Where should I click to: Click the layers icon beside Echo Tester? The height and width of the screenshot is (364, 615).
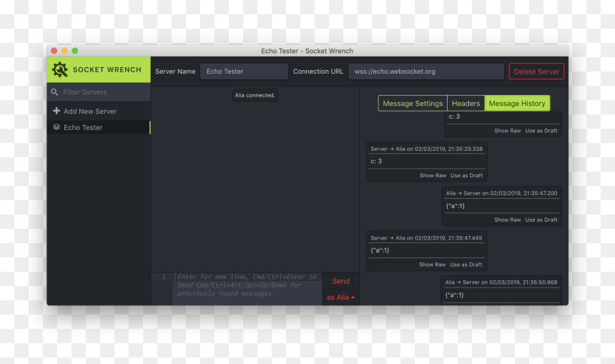[x=56, y=127]
